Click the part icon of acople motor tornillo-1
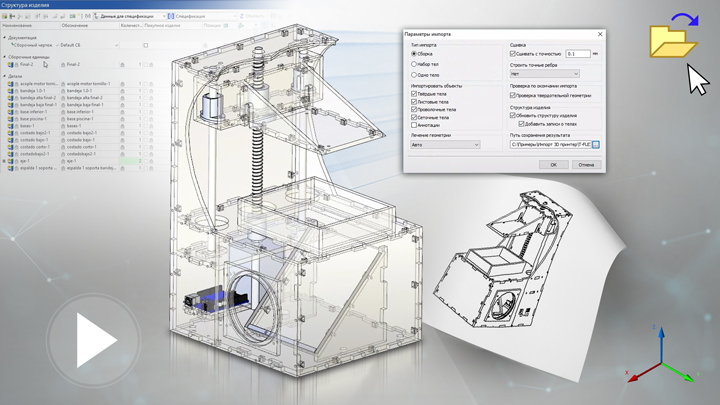Screen dimensions: 720x405 [x=11, y=84]
